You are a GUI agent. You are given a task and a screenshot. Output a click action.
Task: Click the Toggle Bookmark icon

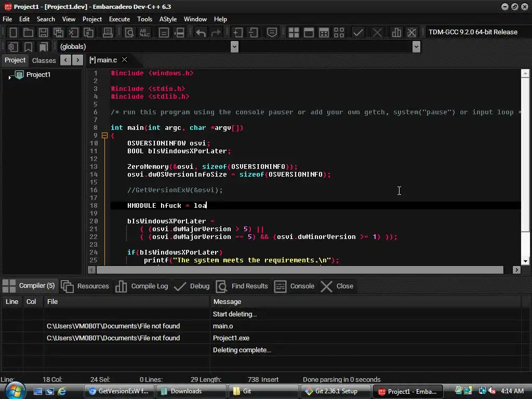[x=28, y=47]
